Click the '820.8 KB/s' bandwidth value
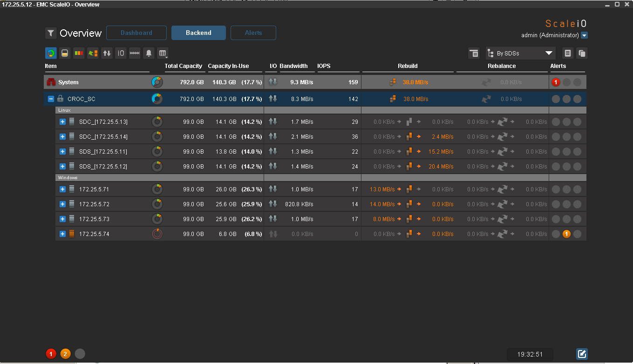The image size is (633, 364). 299,204
